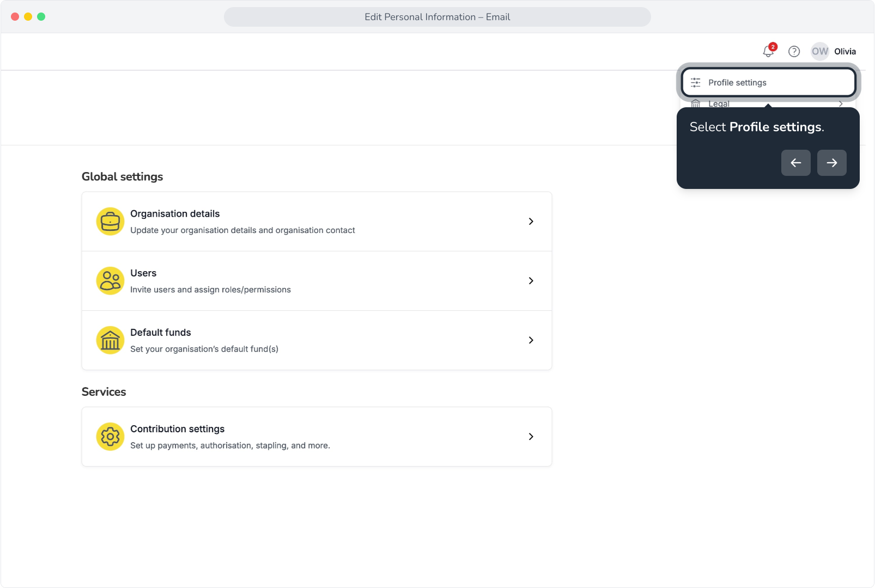Screen dimensions: 875x588
Task: Open the OW user avatar
Action: coord(820,51)
